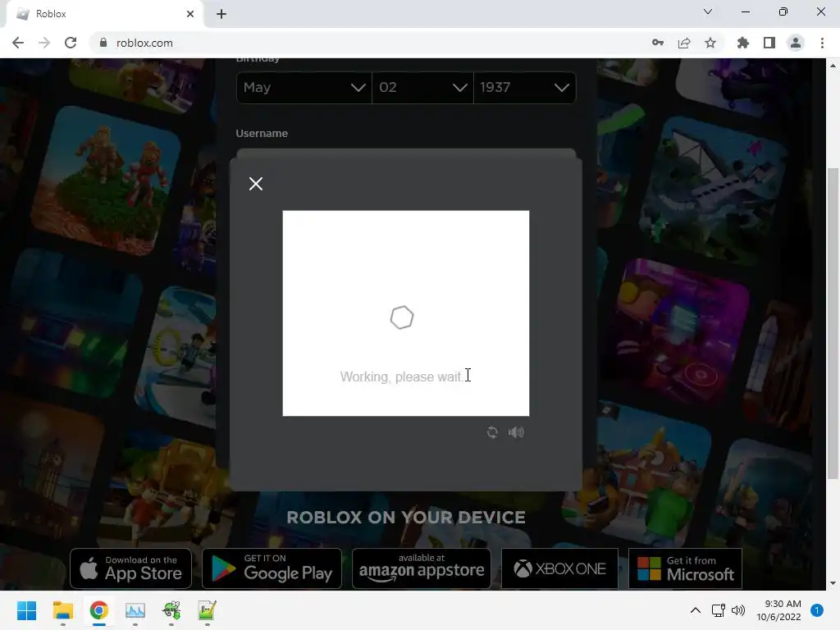This screenshot has width=840, height=630.
Task: Open the green frog app on taskbar
Action: [171, 610]
